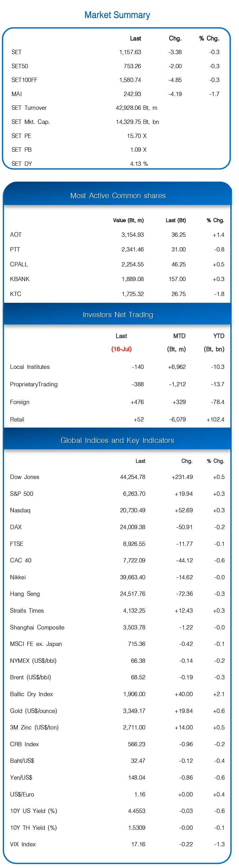Open Global Indices and Key Indicators header

point(117,440)
